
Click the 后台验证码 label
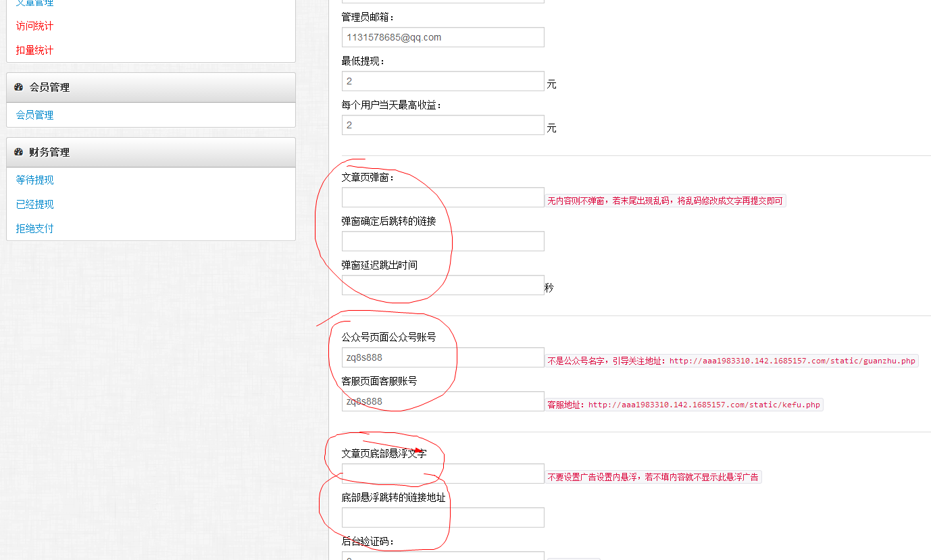pyautogui.click(x=368, y=541)
